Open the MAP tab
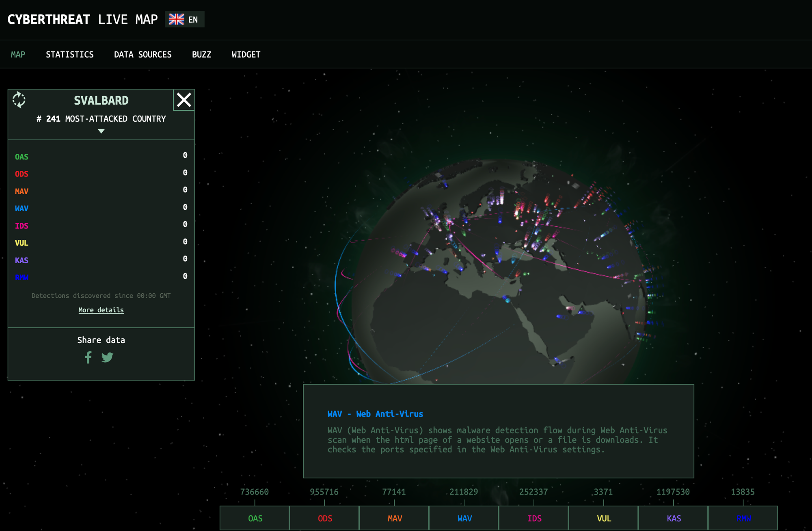Viewport: 812px width, 531px height. coord(18,54)
